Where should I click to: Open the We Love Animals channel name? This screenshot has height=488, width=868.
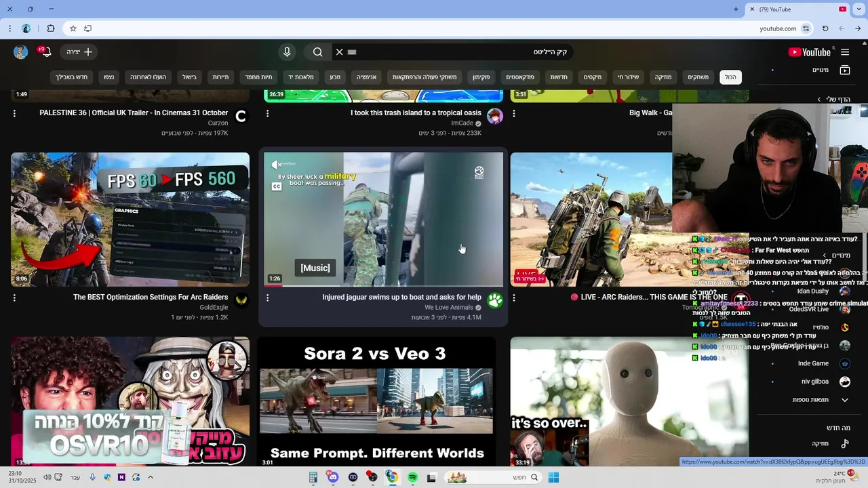click(x=449, y=308)
